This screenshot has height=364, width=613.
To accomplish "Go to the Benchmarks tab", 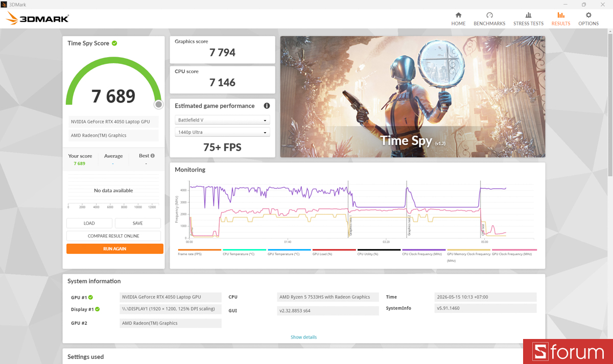I will [489, 19].
